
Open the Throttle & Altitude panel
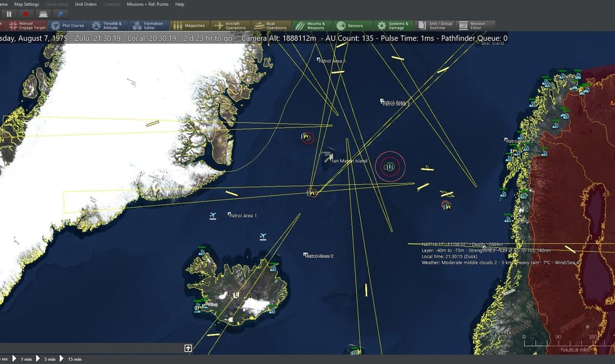pyautogui.click(x=108, y=26)
